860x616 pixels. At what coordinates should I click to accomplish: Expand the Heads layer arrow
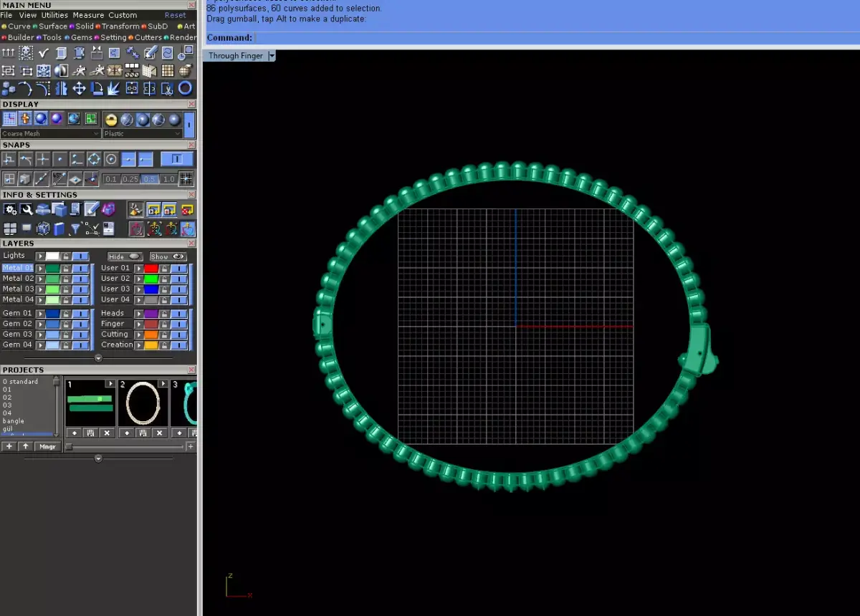138,313
